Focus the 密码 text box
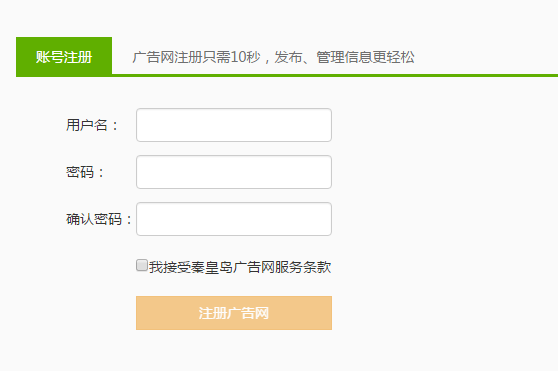Viewport: 558px width, 371px height. pyautogui.click(x=234, y=172)
